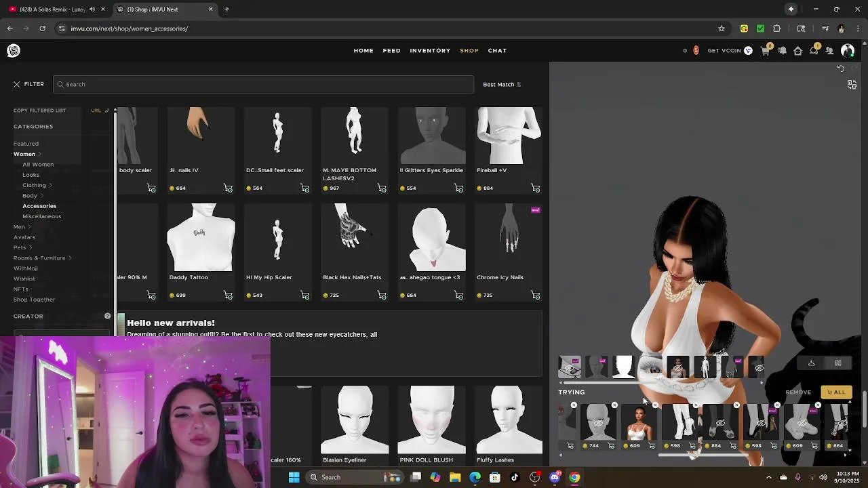Go to the HOME page
This screenshot has width=868, height=488.
coord(363,51)
